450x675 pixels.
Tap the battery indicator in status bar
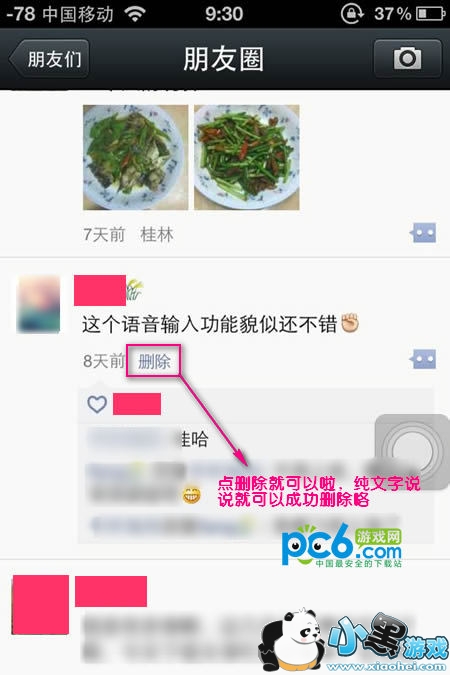pyautogui.click(x=431, y=14)
